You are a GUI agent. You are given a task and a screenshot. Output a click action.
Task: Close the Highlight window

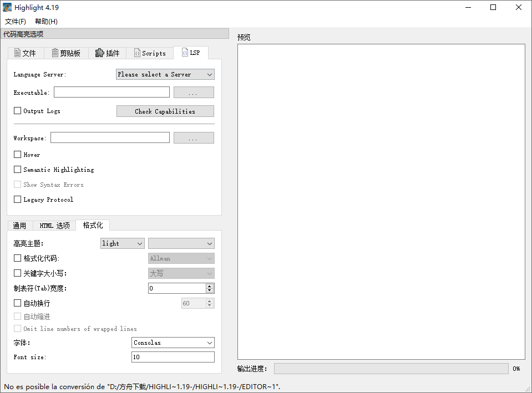(x=519, y=7)
